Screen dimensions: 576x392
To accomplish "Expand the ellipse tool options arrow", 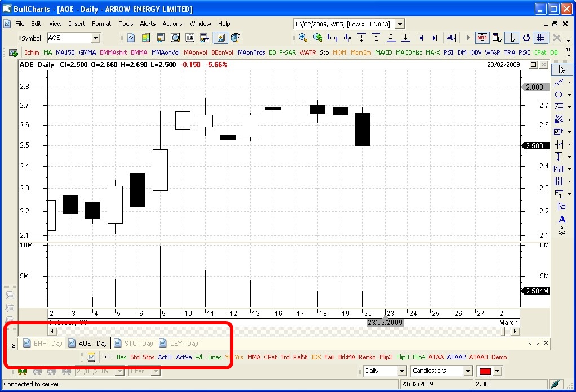I will click(x=569, y=95).
